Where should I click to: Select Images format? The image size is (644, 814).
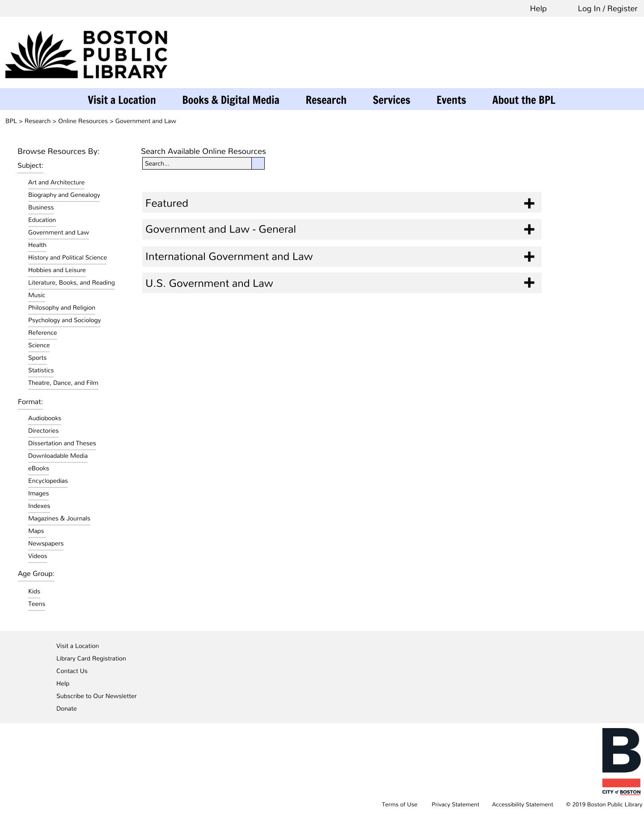coord(38,493)
